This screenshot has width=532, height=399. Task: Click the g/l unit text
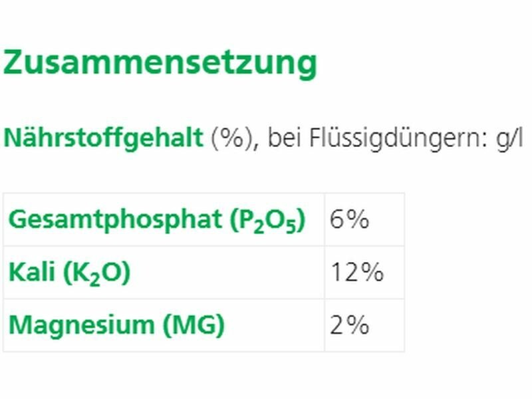click(x=509, y=138)
